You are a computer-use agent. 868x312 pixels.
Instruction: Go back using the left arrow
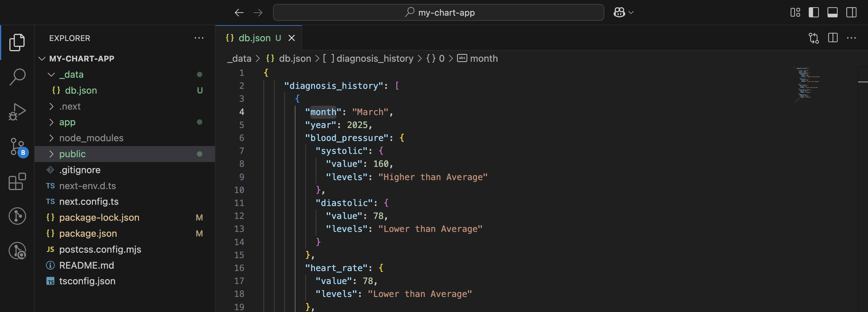(239, 12)
